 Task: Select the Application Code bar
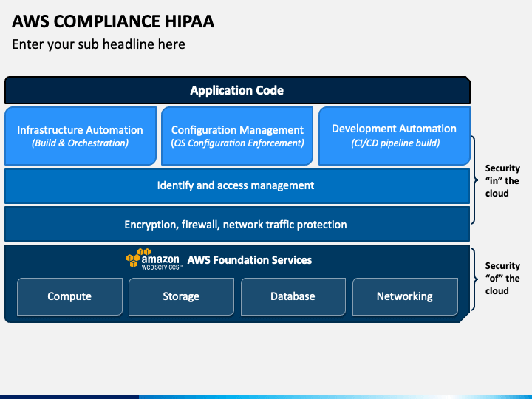[x=237, y=90]
